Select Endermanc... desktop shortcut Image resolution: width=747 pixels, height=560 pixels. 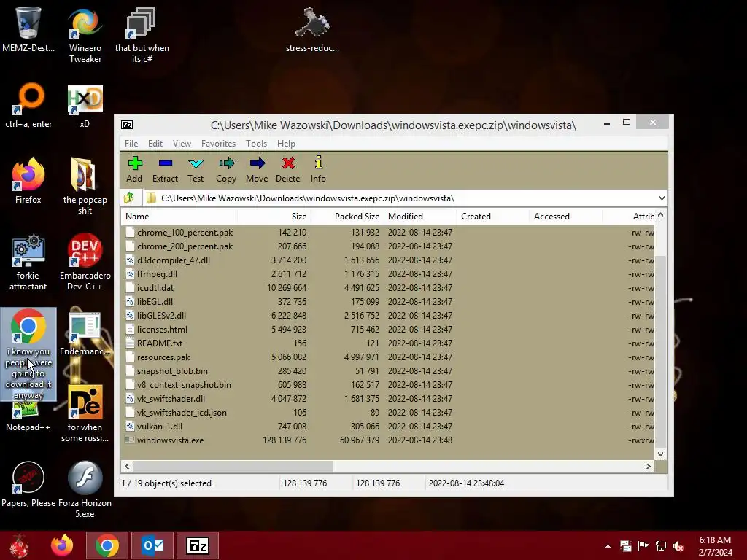pos(85,333)
